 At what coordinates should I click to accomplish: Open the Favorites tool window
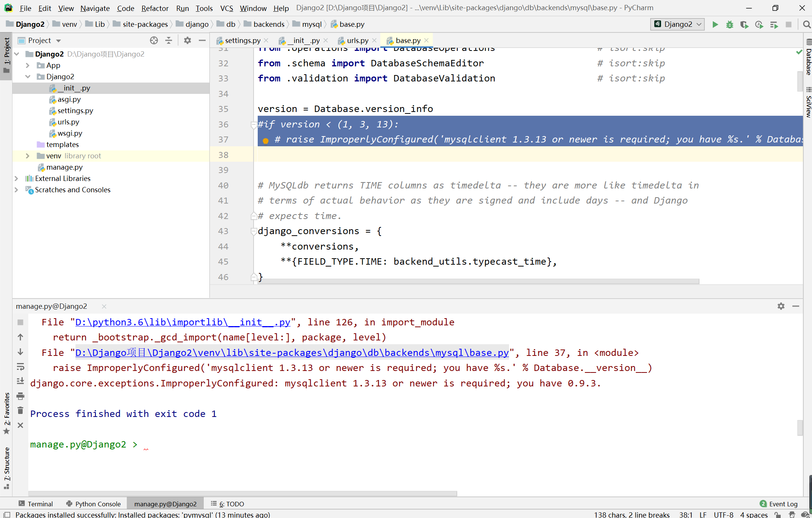coord(7,413)
